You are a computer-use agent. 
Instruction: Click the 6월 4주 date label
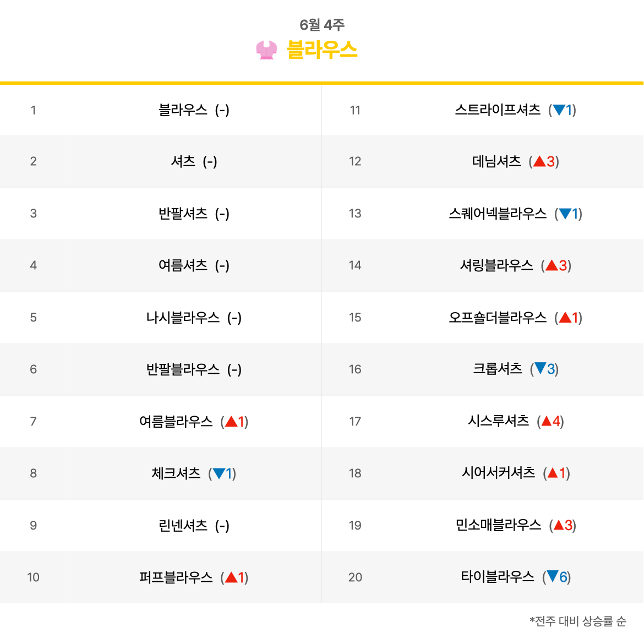(322, 25)
